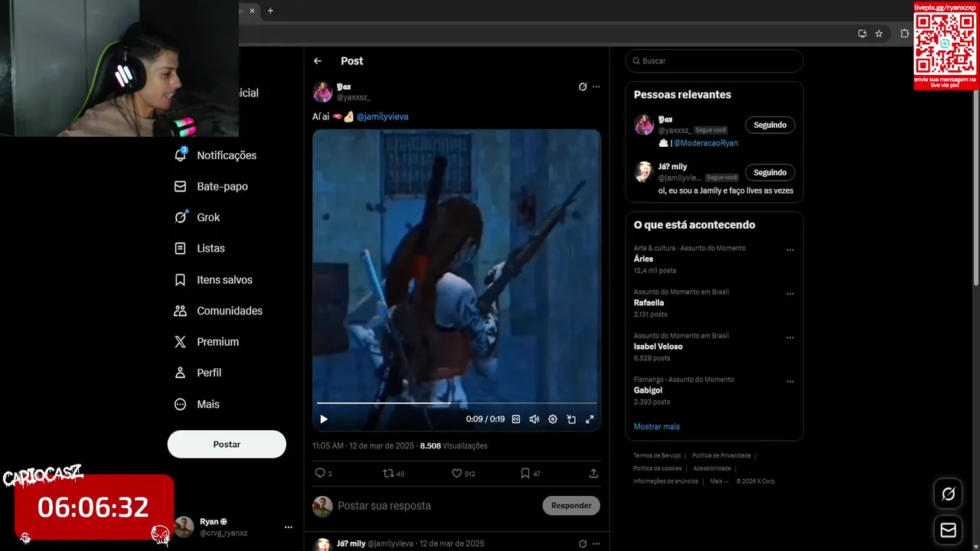The image size is (980, 551).
Task: Open the Isabel Veloso trending topic
Action: click(x=658, y=347)
